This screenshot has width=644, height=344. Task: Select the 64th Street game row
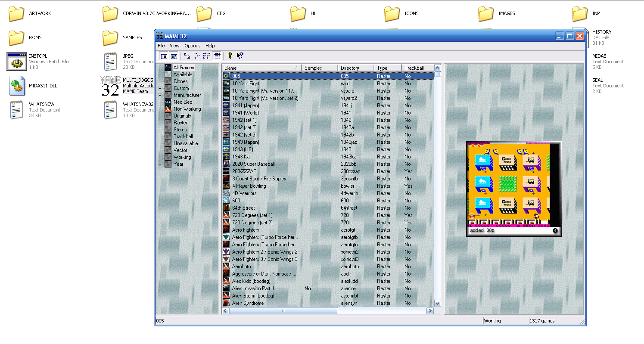coord(328,208)
